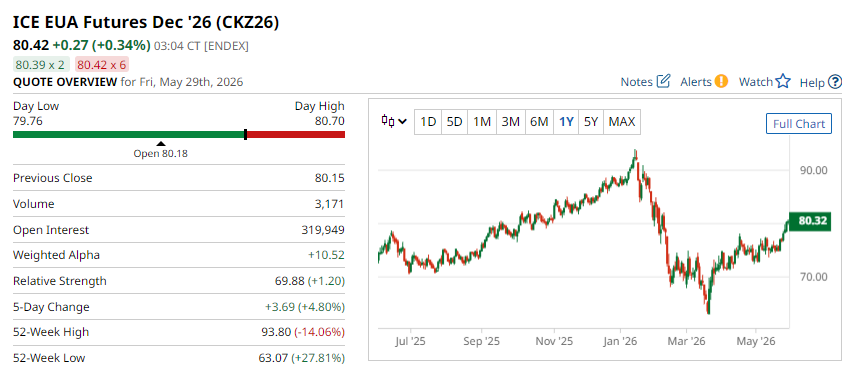Click the 52-Week Low value 63.07
This screenshot has width=854, height=382.
[273, 359]
